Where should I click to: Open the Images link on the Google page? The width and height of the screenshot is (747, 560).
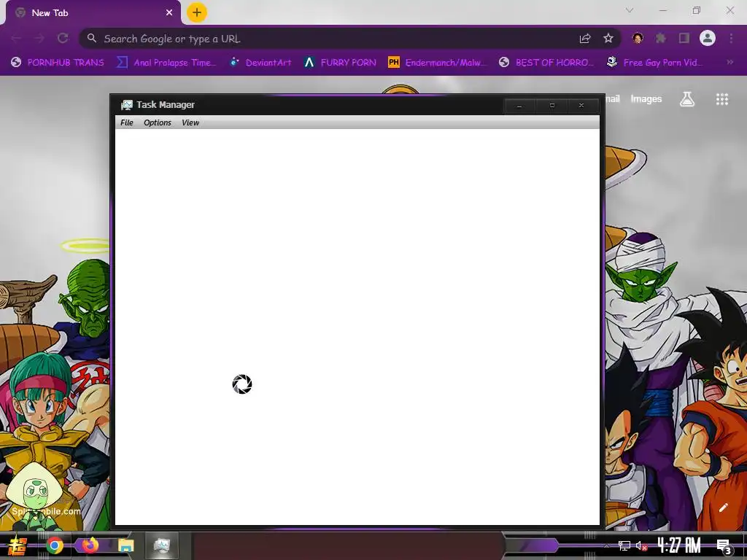tap(646, 99)
